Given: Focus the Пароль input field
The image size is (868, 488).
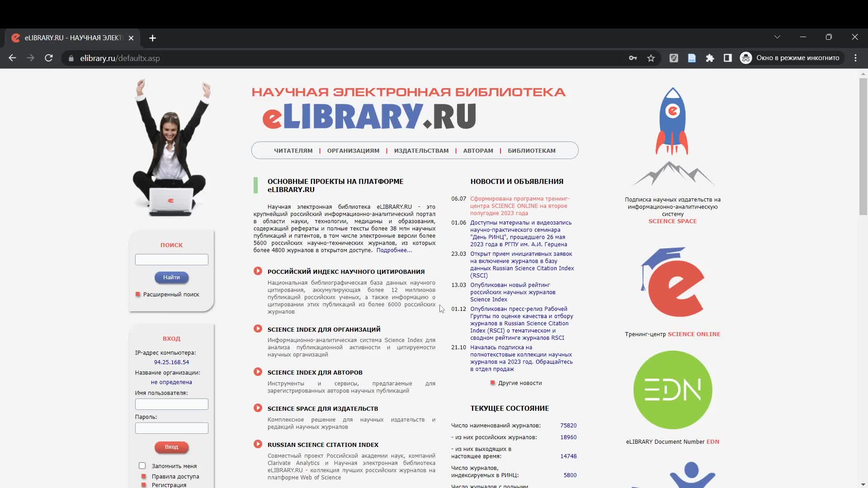Looking at the screenshot, I should pyautogui.click(x=171, y=428).
